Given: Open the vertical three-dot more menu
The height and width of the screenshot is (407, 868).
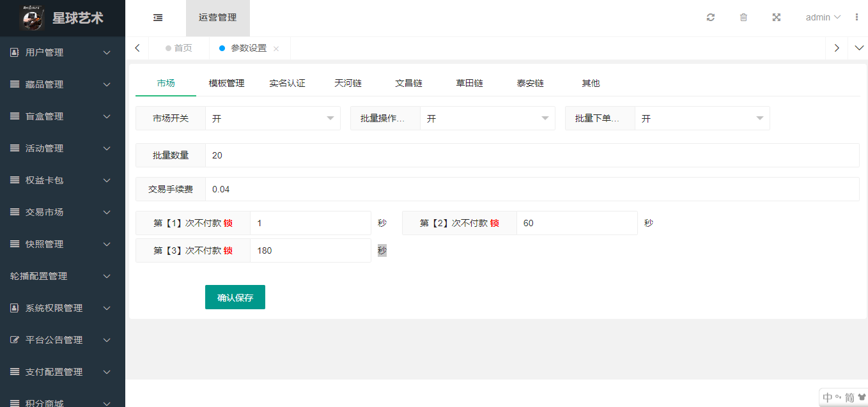Looking at the screenshot, I should (856, 18).
